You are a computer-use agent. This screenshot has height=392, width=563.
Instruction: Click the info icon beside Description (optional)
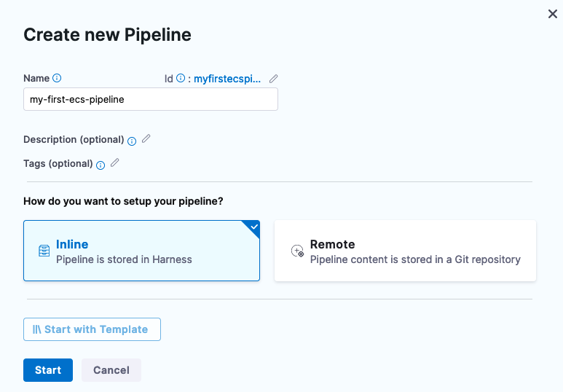[132, 141]
